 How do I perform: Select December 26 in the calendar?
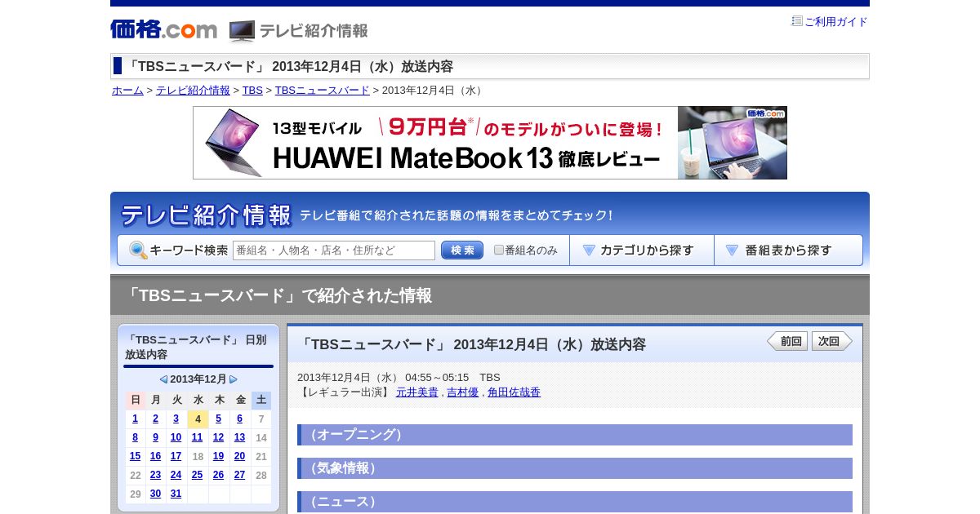218,475
